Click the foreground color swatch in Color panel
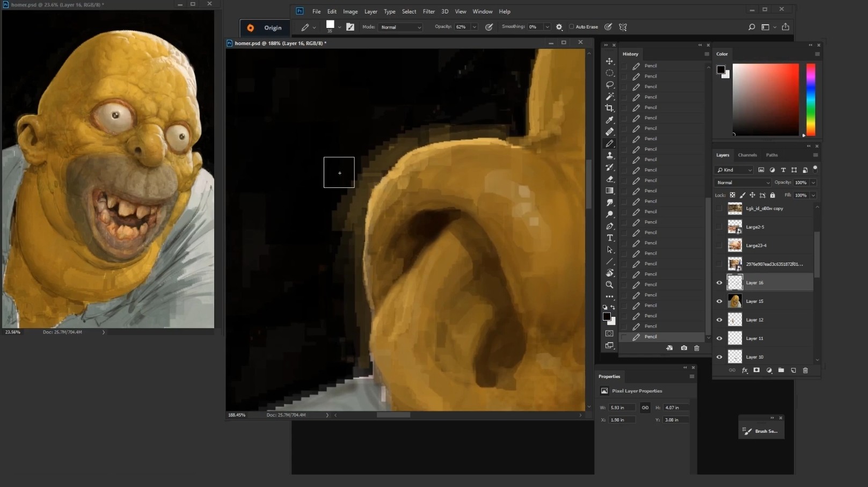The image size is (868, 487). coord(721,70)
